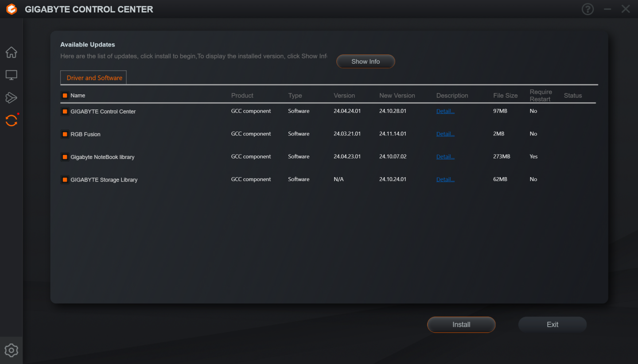Click current version 24.04.23.01

[347, 156]
